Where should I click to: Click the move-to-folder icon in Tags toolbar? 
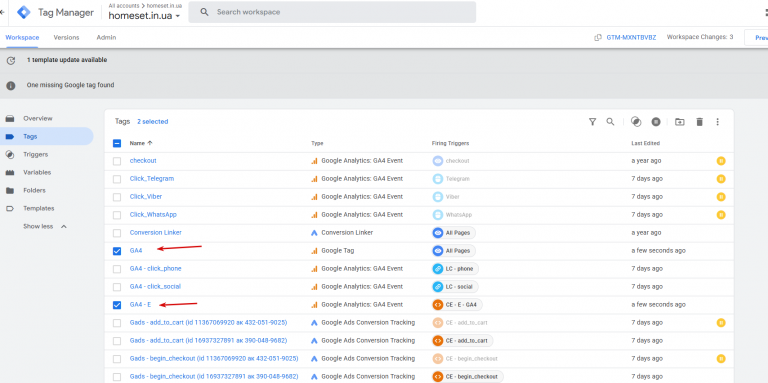pos(679,122)
